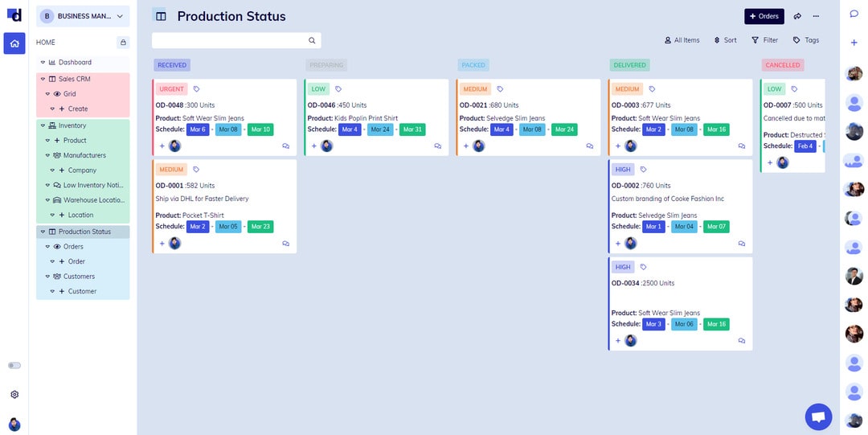The width and height of the screenshot is (868, 435).
Task: Open comments icon on OD-0046 card
Action: point(438,146)
